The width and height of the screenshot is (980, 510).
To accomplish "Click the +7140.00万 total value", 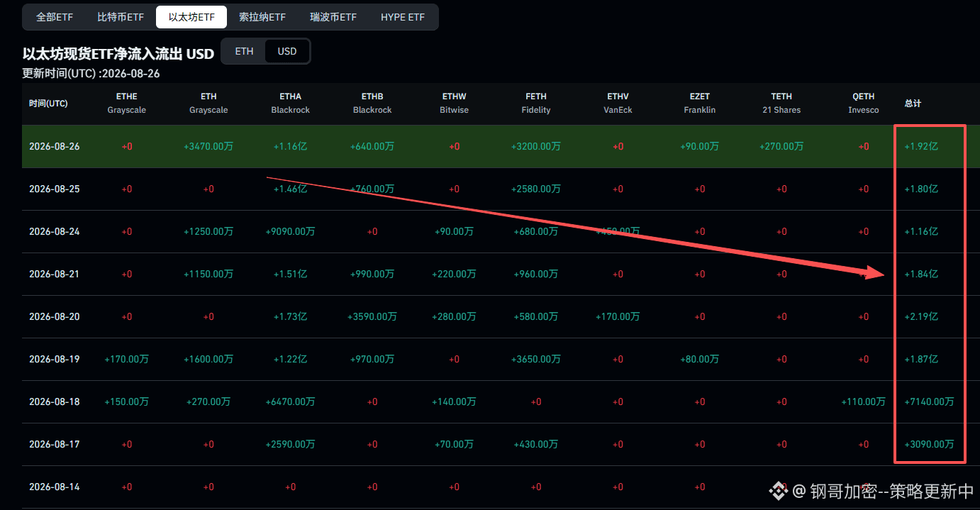I will point(929,401).
